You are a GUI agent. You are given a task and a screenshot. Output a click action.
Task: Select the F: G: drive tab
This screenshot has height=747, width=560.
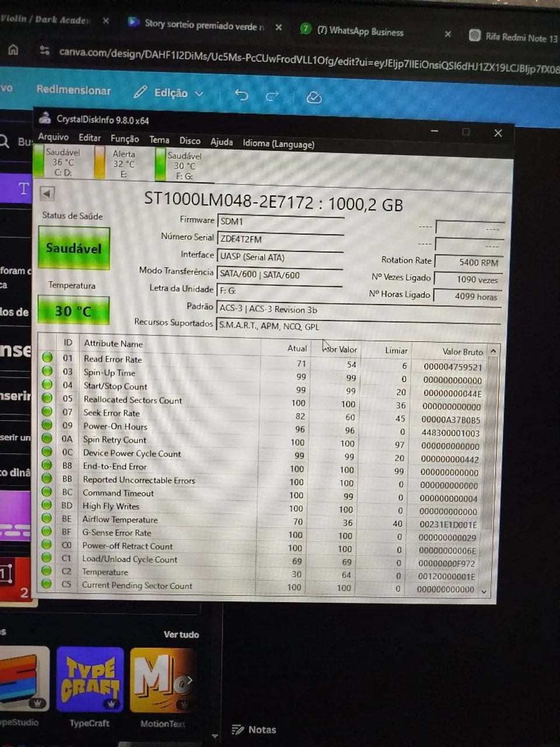[180, 166]
